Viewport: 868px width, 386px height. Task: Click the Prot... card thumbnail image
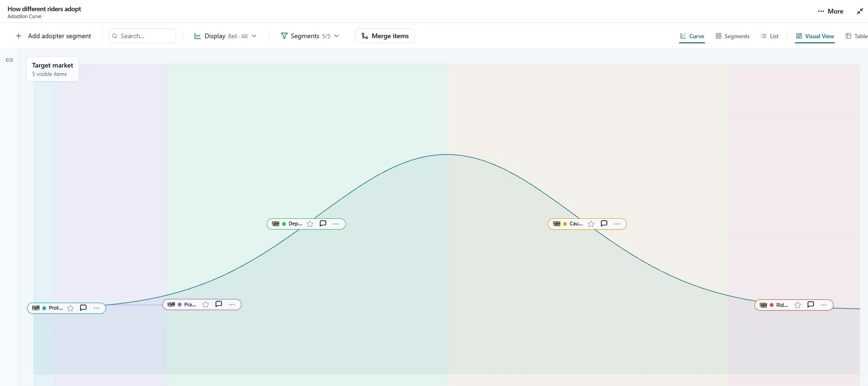36,308
